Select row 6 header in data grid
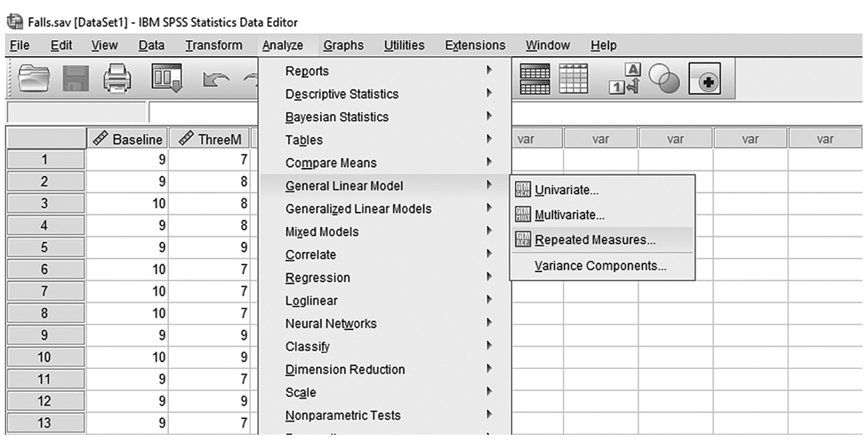Viewport: 868px width, 446px height. 46,269
